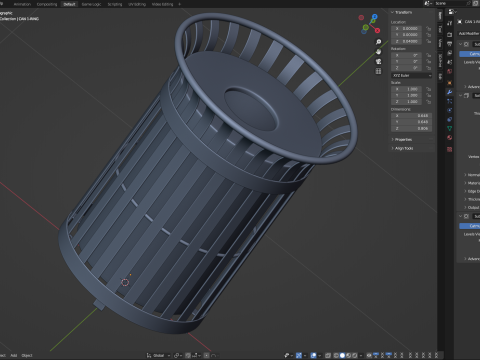
Task: Open the Particles properties tab
Action: point(449,101)
